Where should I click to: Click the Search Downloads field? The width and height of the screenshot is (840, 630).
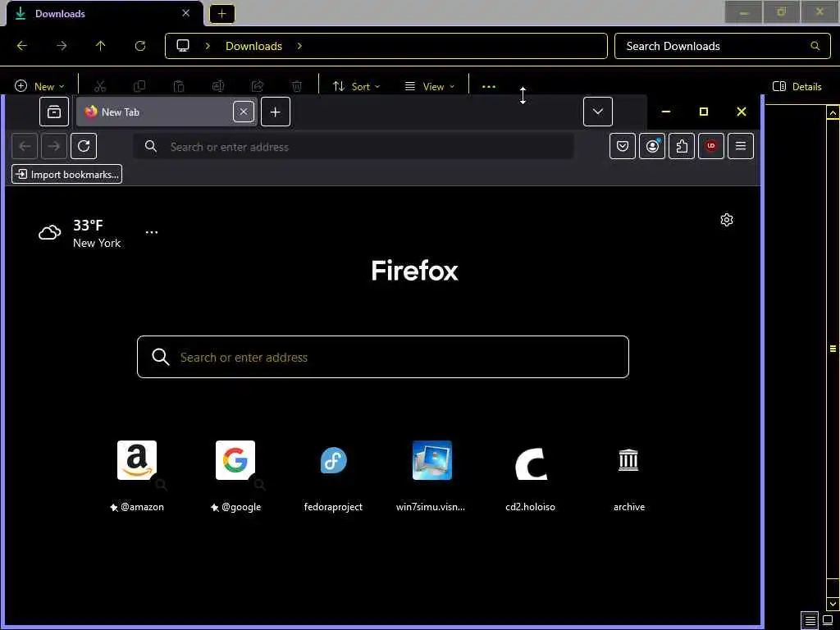point(722,46)
